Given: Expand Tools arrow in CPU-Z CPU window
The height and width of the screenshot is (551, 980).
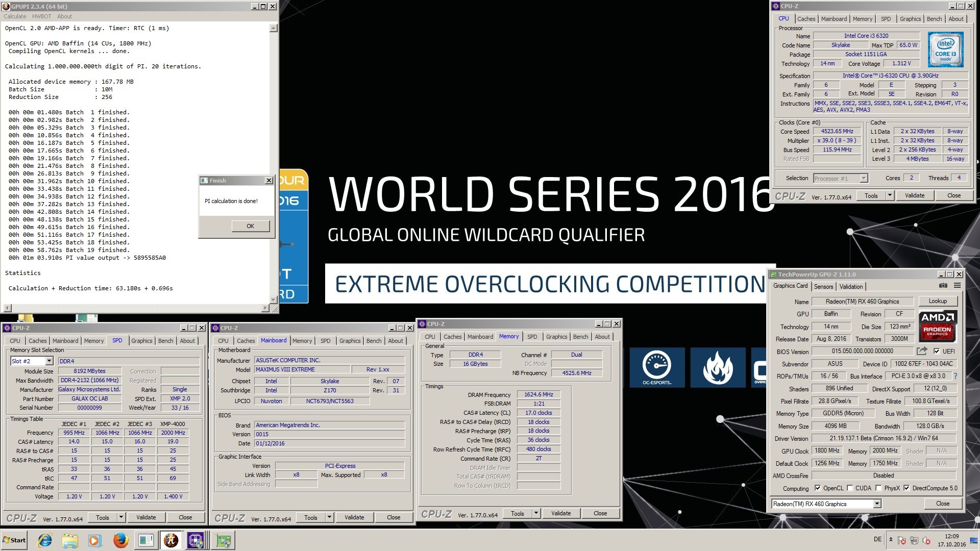Looking at the screenshot, I should click(890, 195).
